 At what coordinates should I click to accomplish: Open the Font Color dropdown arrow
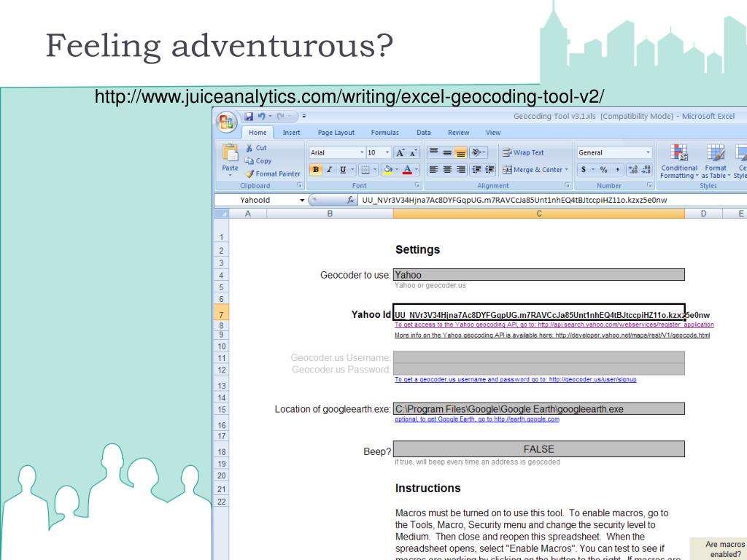[416, 169]
